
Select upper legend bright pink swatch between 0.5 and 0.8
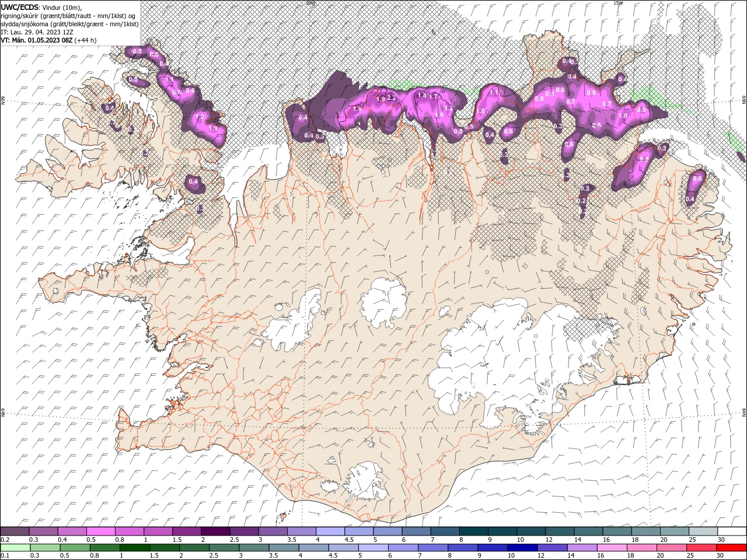click(100, 531)
